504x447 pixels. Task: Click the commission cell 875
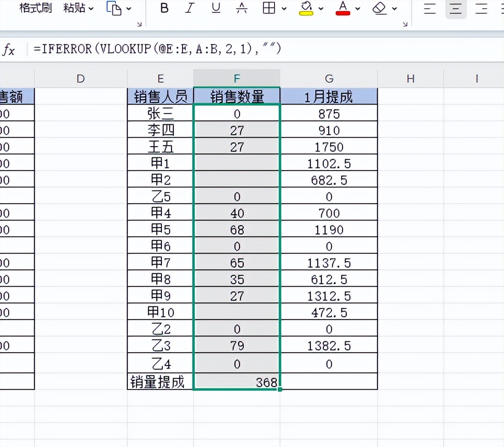click(x=329, y=113)
